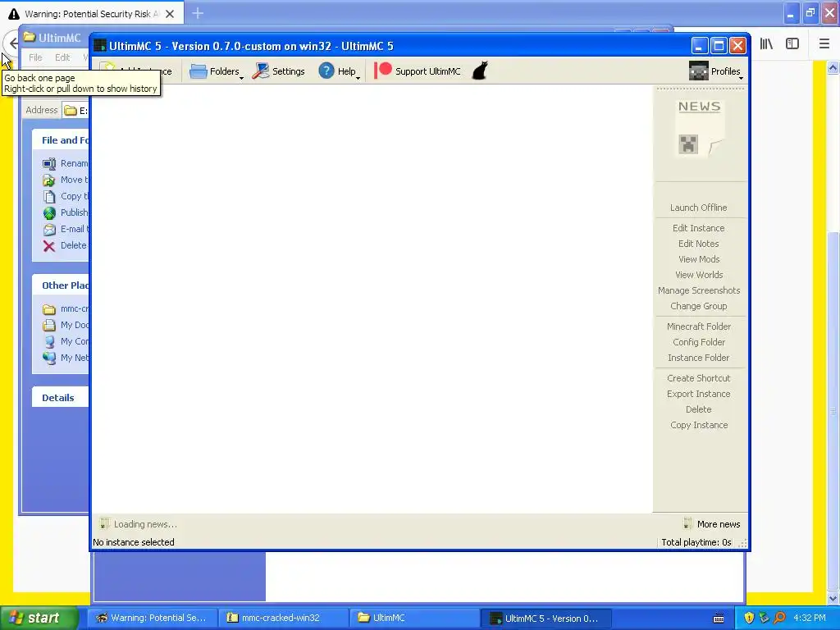
Task: Click the blue Help question mark icon
Action: pos(326,71)
